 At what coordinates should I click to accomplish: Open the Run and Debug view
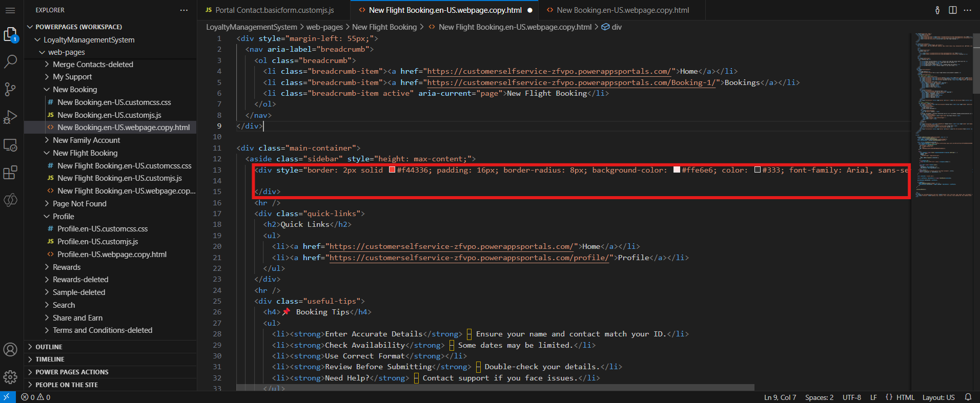[x=10, y=117]
